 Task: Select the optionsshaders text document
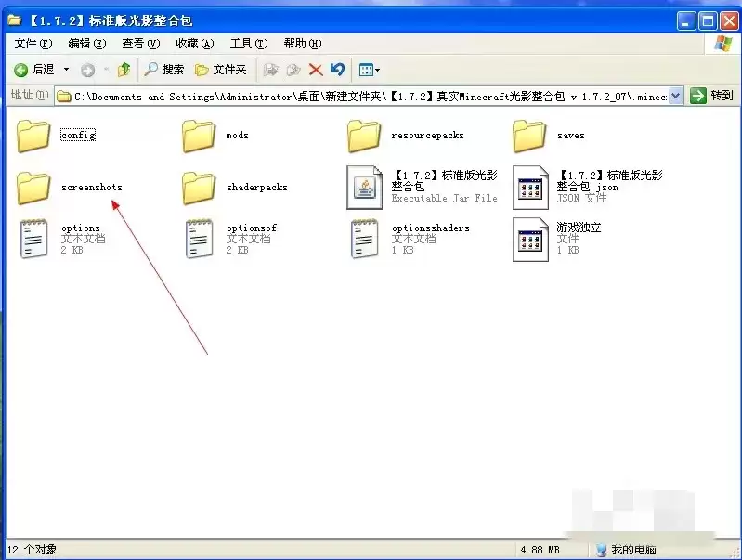[364, 239]
